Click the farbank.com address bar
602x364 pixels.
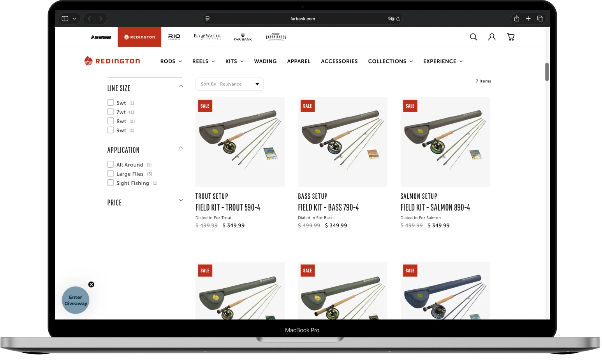coord(303,19)
